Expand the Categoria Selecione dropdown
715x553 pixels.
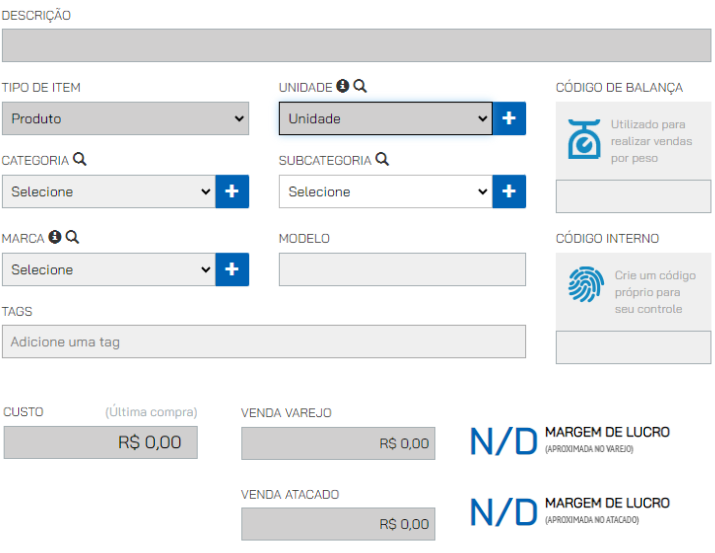pos(109,191)
